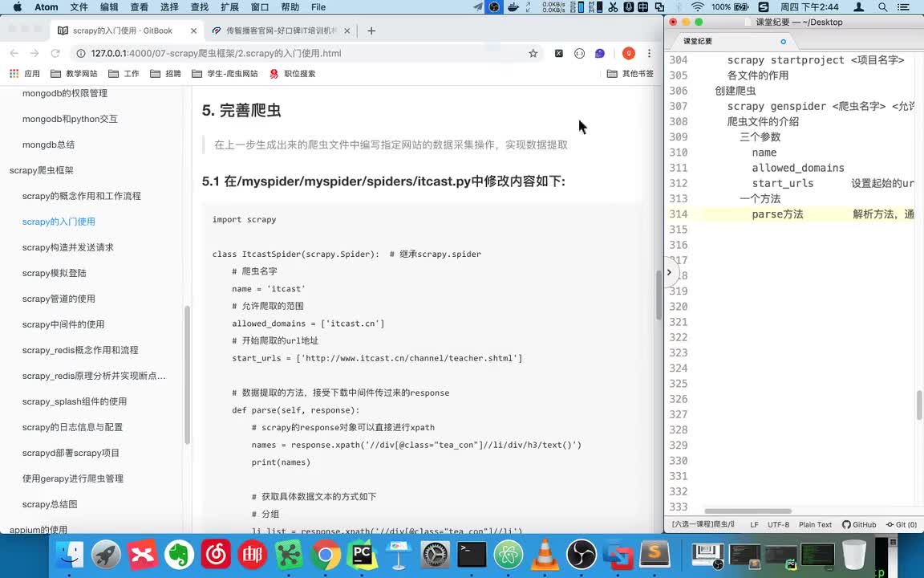
Task: Open the 招聘 bookmarks folder
Action: click(x=165, y=74)
